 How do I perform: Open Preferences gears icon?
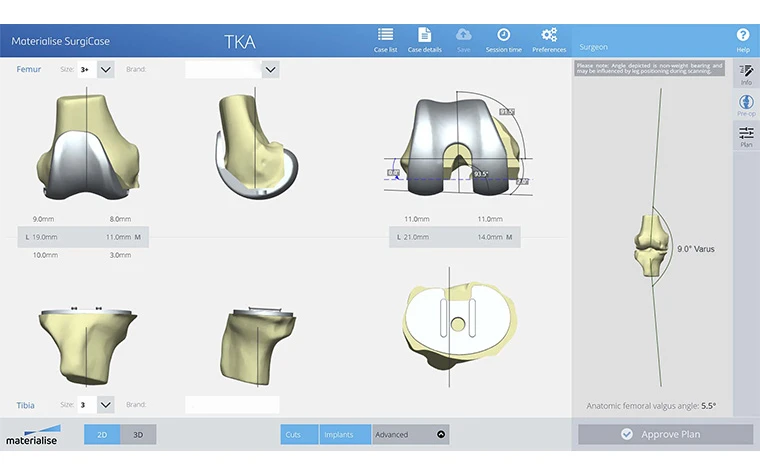point(548,36)
